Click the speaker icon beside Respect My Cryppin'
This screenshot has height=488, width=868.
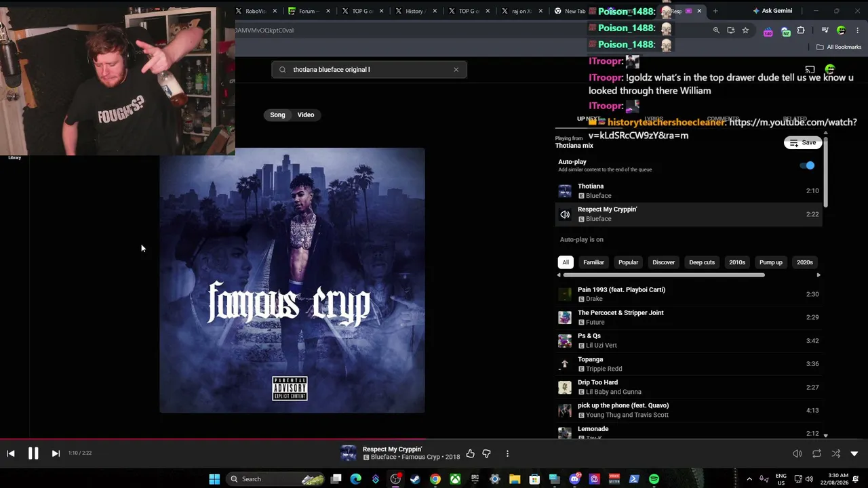point(565,214)
